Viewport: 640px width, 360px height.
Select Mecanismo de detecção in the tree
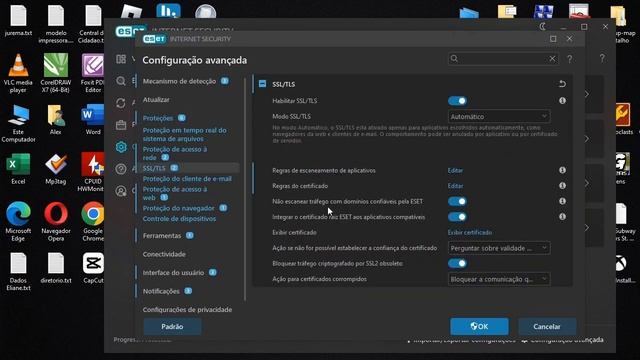pyautogui.click(x=180, y=81)
